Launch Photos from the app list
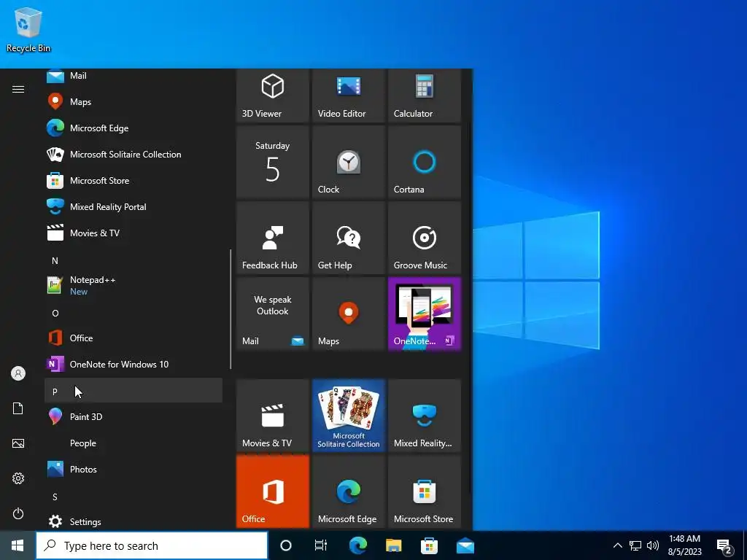 133,469
